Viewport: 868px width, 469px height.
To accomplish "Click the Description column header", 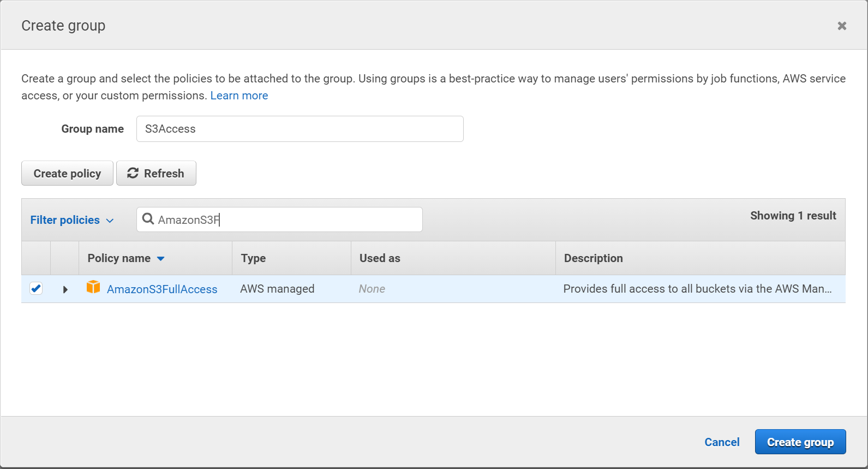I will pyautogui.click(x=593, y=258).
